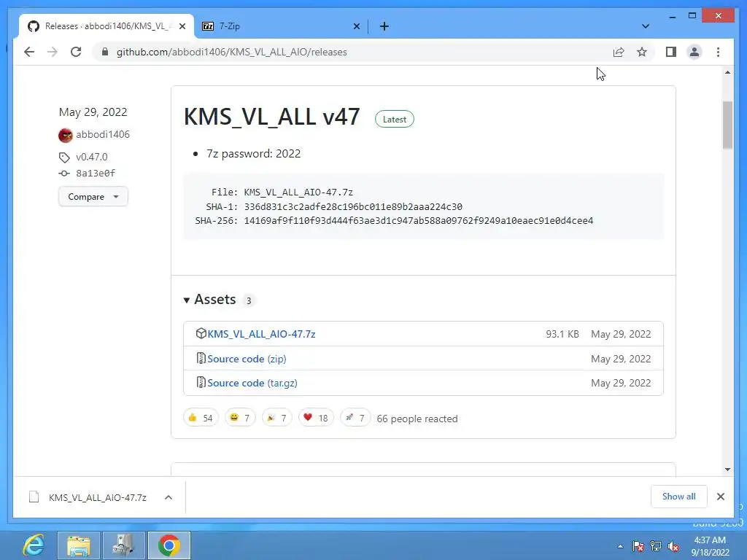Close the 7-Zip tab
Viewport: 747px width, 560px height.
(356, 26)
